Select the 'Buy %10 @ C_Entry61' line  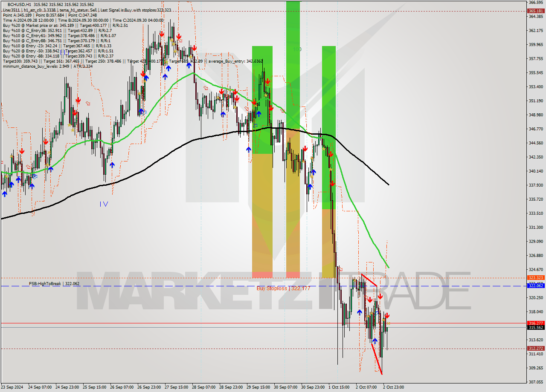[58, 35]
